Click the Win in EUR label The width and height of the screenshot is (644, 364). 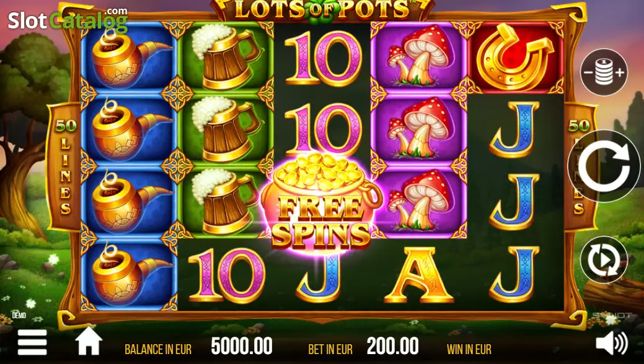coord(469,349)
